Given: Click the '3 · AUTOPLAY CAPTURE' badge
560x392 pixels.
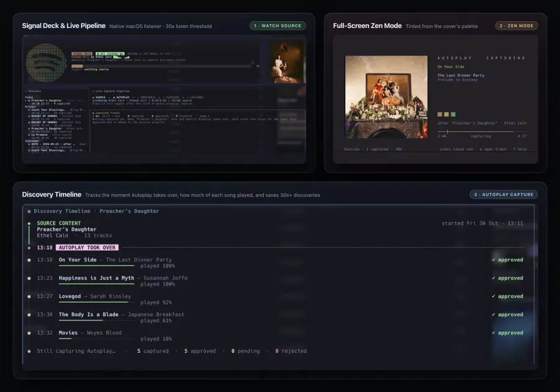Looking at the screenshot, I should pos(503,194).
